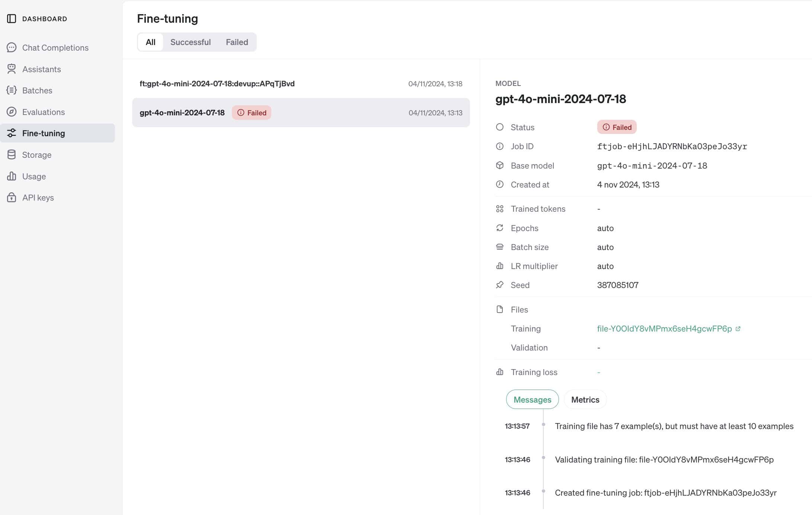This screenshot has height=515, width=812.
Task: Open Evaluations via compass icon
Action: [12, 112]
